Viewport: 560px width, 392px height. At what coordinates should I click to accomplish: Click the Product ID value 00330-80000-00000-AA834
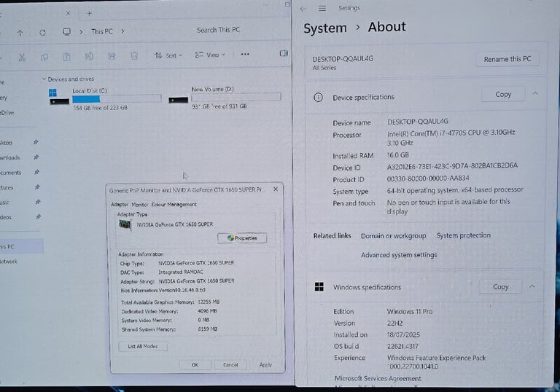pos(428,179)
